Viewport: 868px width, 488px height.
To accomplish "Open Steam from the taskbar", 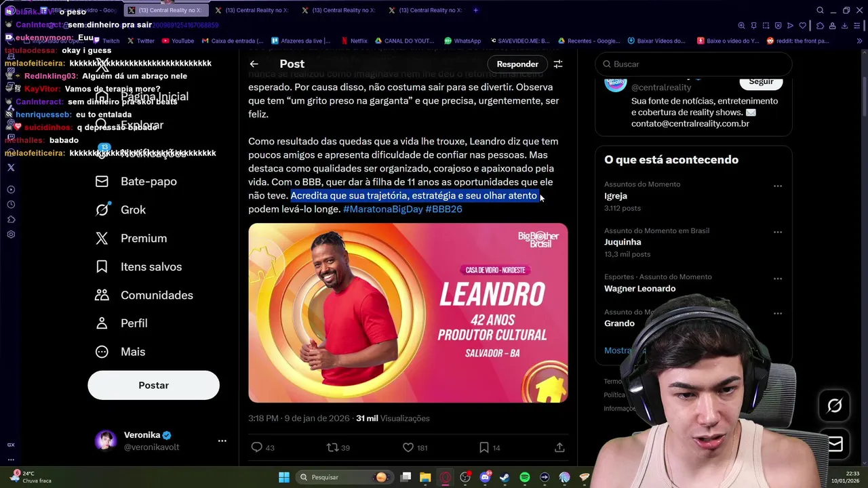I will [505, 477].
